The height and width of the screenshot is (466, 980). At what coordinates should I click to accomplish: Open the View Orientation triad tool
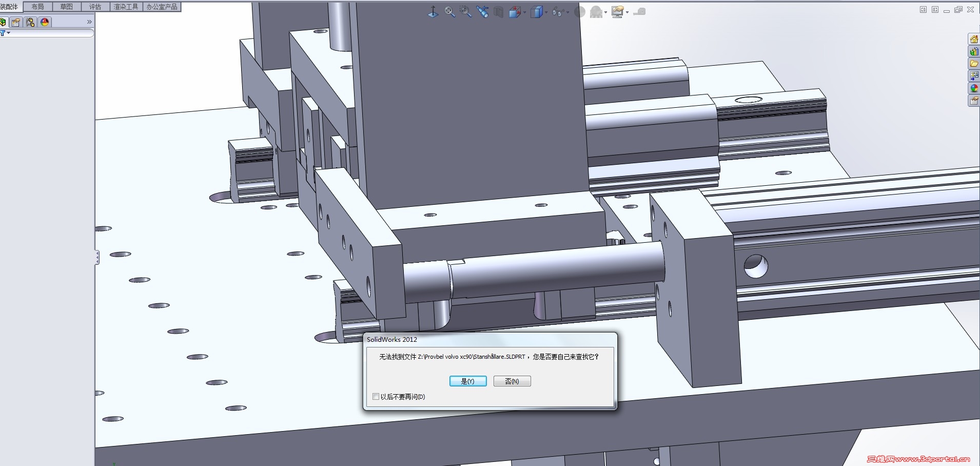[433, 12]
